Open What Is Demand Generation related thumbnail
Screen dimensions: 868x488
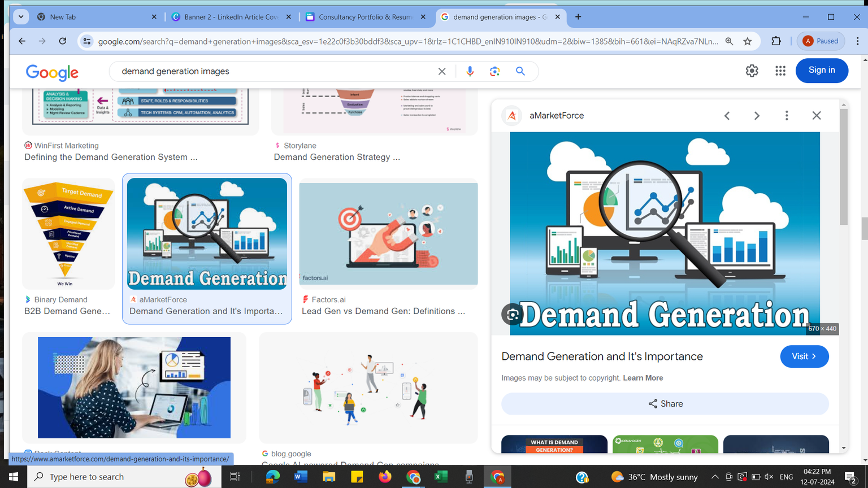point(554,445)
